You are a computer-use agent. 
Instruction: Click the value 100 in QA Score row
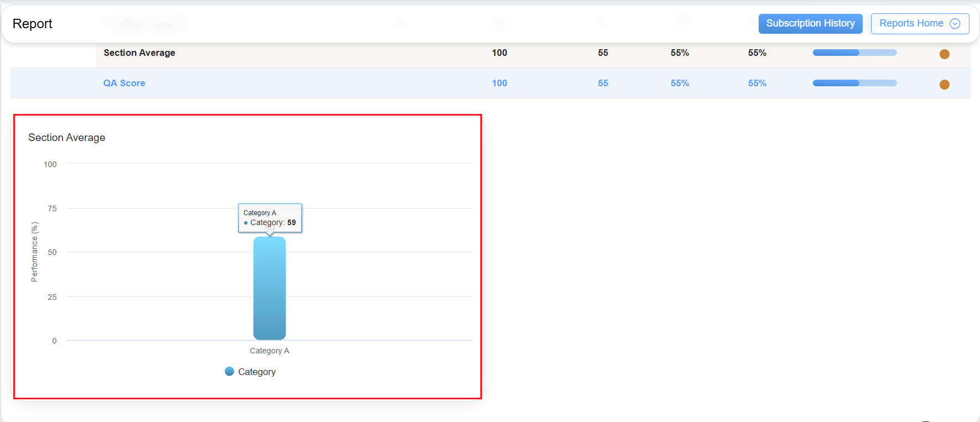(499, 83)
